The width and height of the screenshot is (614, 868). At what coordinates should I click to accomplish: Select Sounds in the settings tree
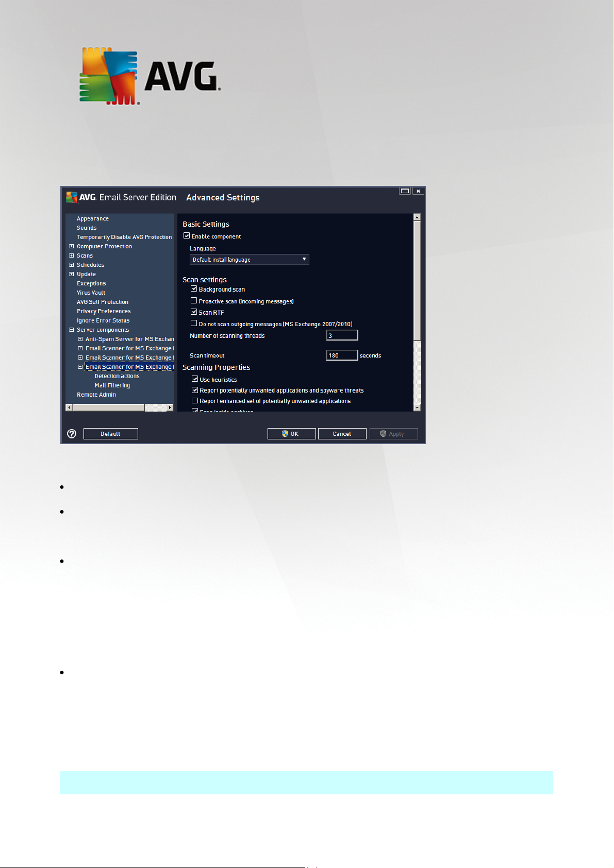[87, 228]
